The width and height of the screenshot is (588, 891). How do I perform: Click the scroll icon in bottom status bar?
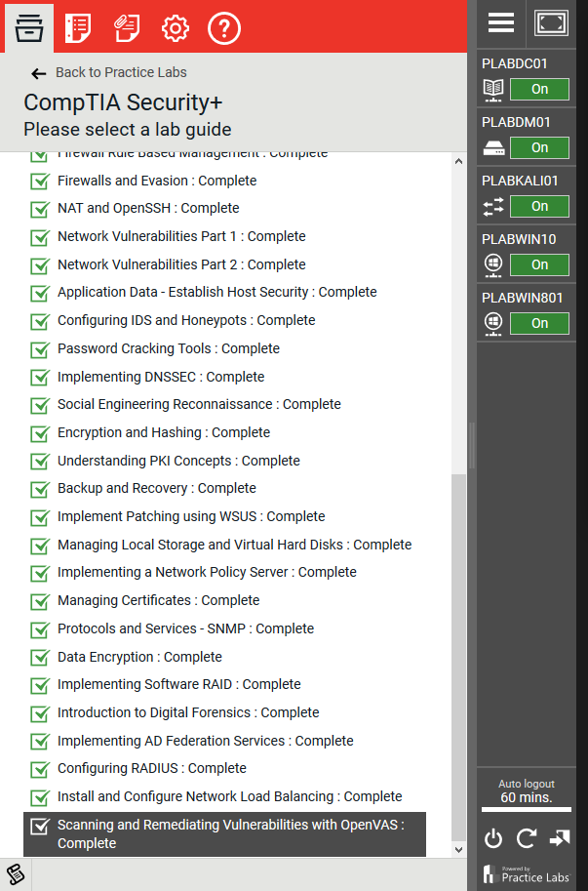click(x=16, y=875)
